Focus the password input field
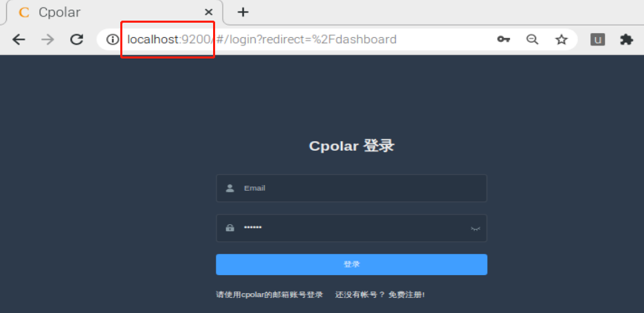644x313 pixels. coord(352,228)
